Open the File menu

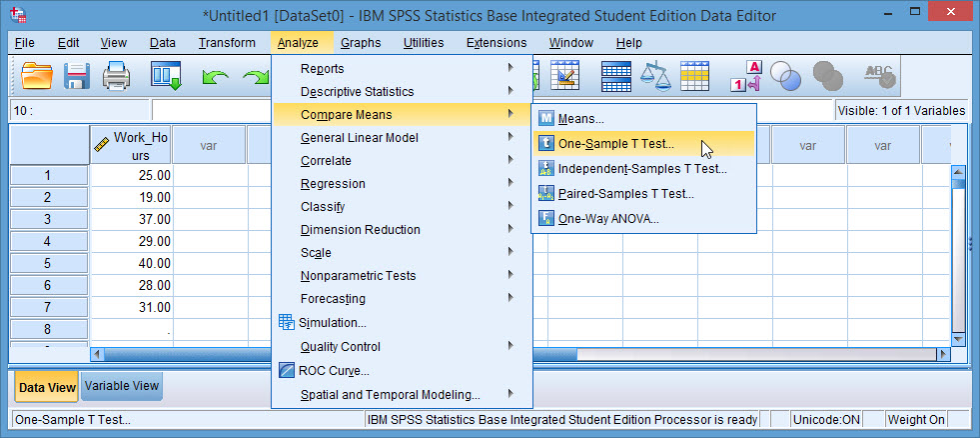24,43
